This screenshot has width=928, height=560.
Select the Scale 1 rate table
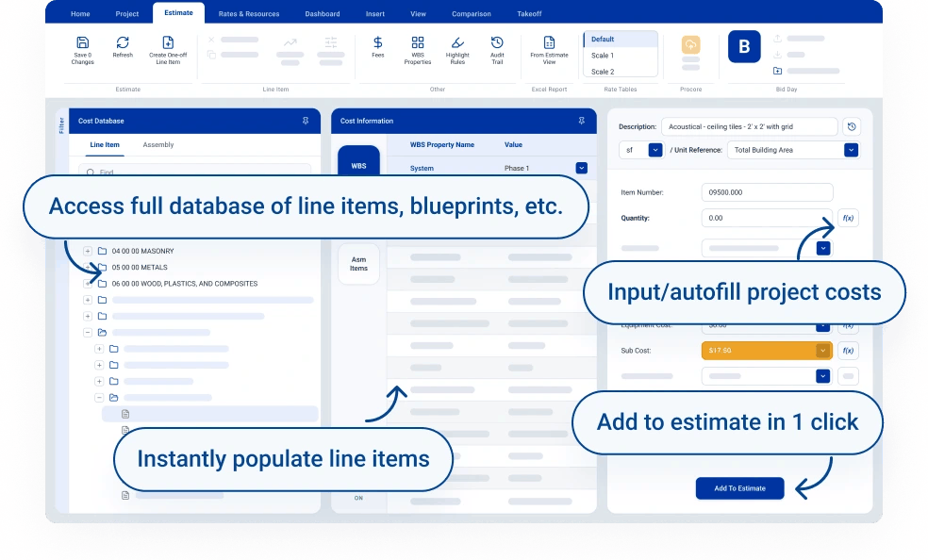[621, 56]
